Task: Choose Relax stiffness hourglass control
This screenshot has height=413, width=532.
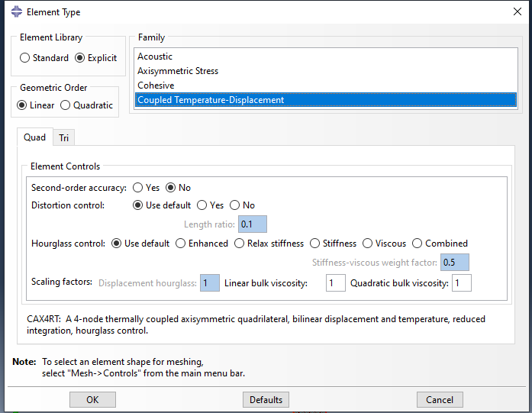Action: [x=240, y=244]
